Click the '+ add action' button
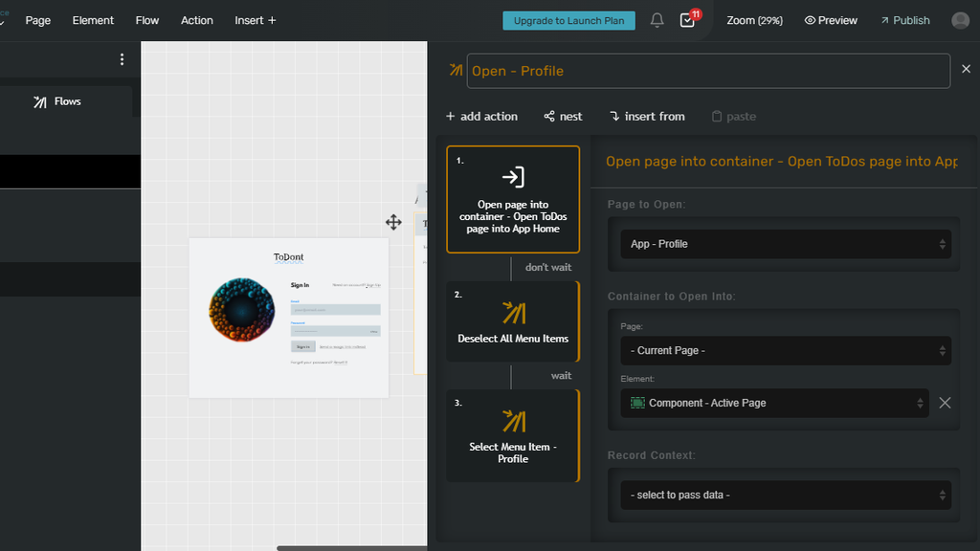Image resolution: width=980 pixels, height=551 pixels. point(481,116)
